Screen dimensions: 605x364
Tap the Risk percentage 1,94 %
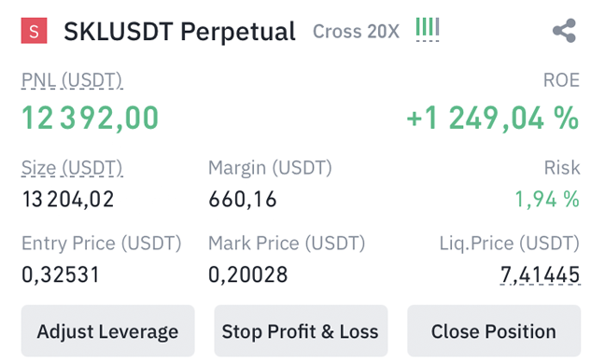547,200
